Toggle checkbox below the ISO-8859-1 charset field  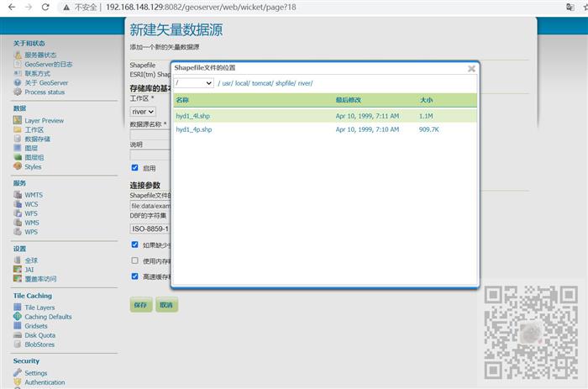pyautogui.click(x=135, y=244)
